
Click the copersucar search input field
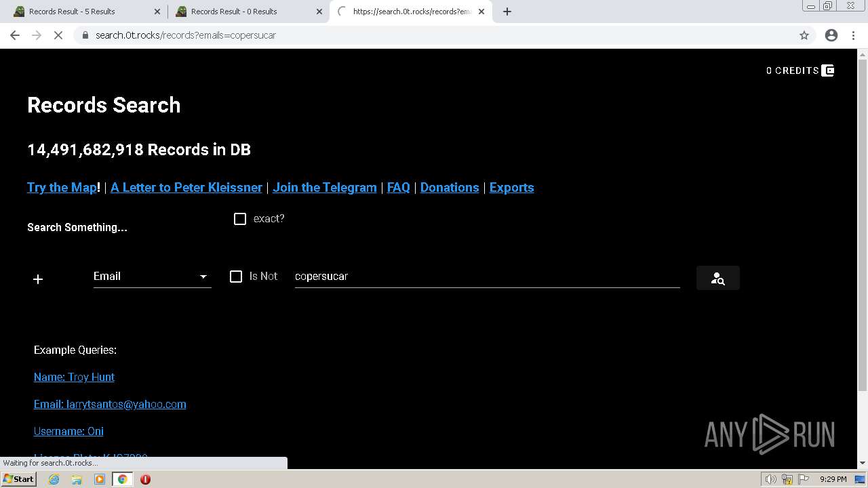(x=487, y=277)
